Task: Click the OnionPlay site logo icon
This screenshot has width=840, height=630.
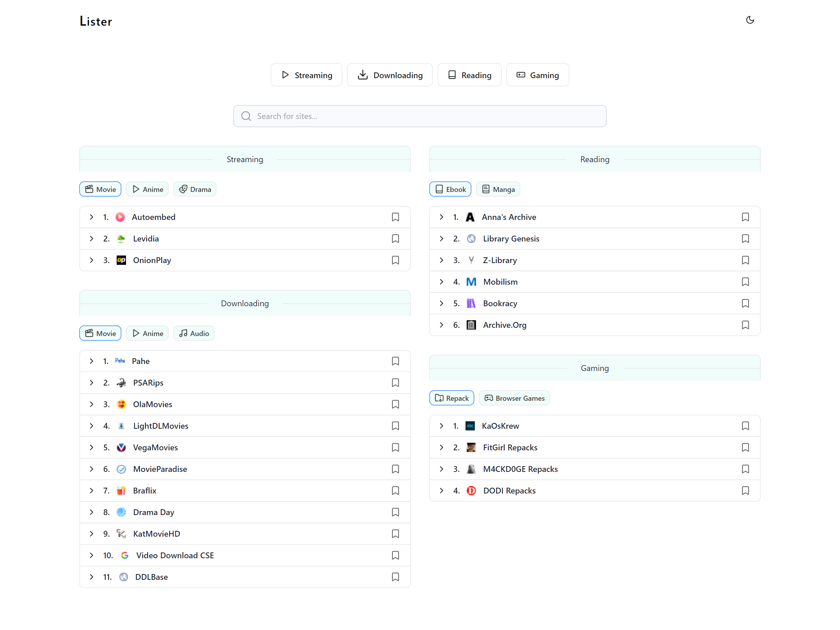Action: [121, 260]
